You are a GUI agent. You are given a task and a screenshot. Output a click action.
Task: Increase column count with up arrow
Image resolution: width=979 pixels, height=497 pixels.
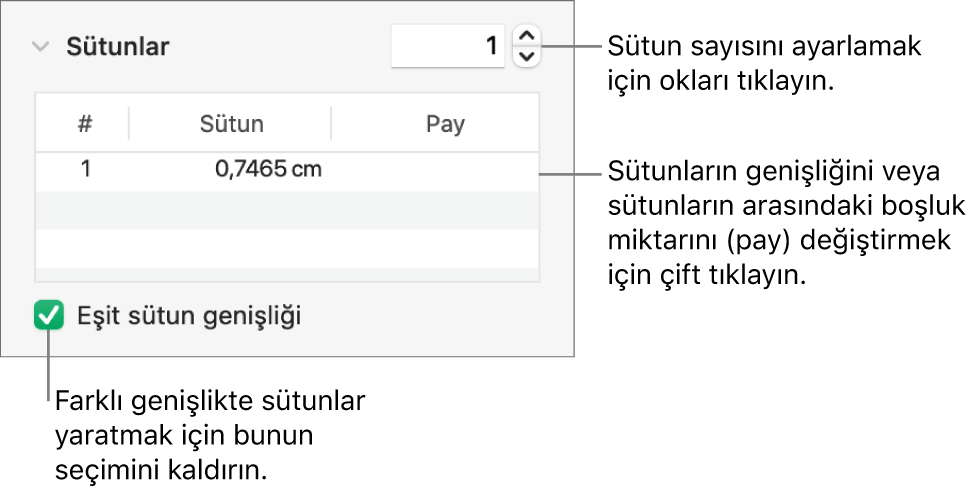tap(527, 37)
